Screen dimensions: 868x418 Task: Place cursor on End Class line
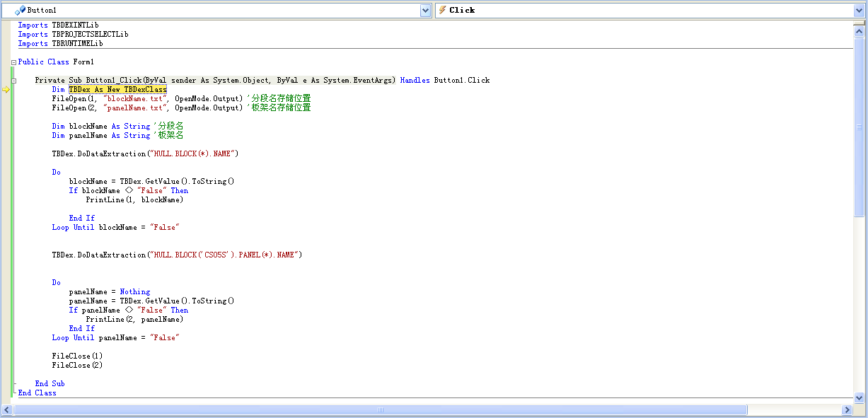click(37, 393)
